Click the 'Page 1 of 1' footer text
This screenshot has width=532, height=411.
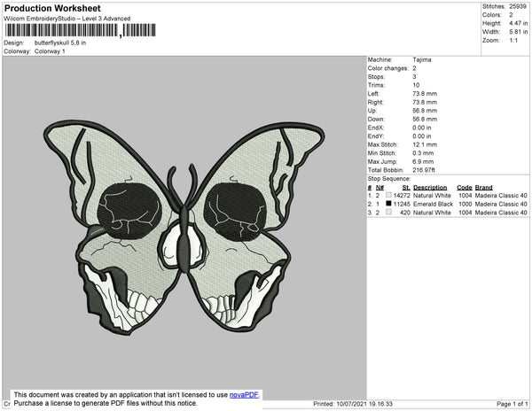(x=512, y=404)
